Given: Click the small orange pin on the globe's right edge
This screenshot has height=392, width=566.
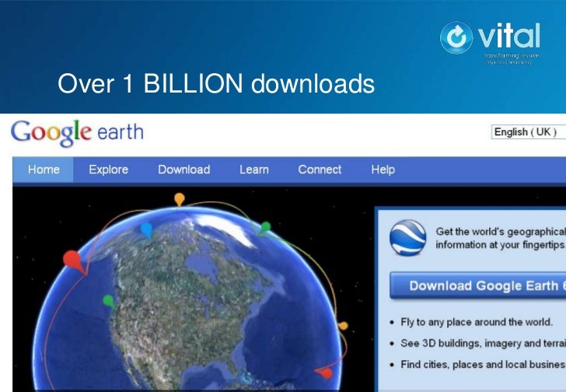Looking at the screenshot, I should pyautogui.click(x=343, y=326).
